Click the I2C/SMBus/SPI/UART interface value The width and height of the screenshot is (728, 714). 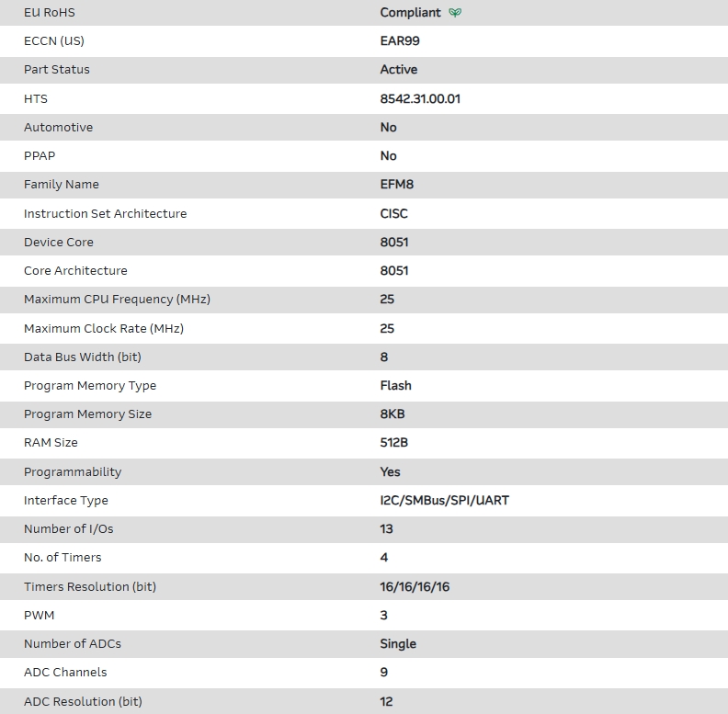(431, 501)
